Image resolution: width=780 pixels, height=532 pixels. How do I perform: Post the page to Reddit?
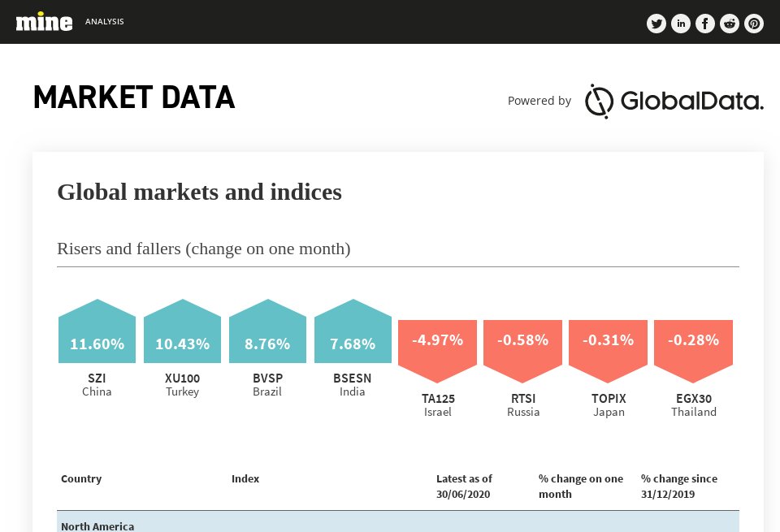(x=730, y=24)
